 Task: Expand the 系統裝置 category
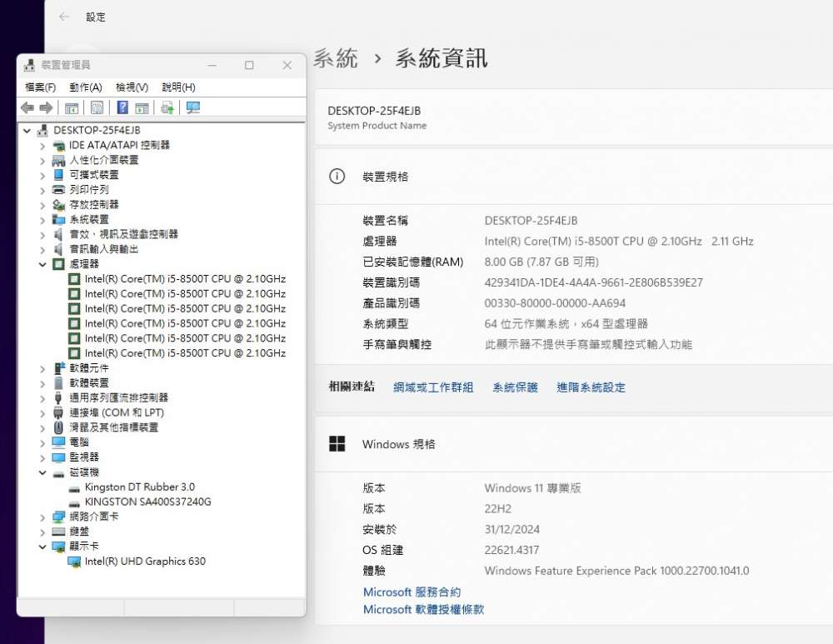(x=42, y=219)
